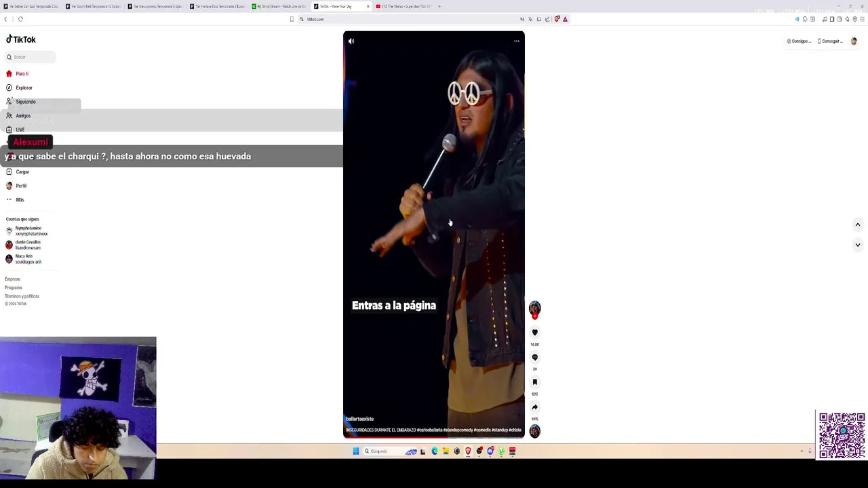Image resolution: width=868 pixels, height=488 pixels.
Task: Open the Siguiendo feed
Action: (x=21, y=102)
